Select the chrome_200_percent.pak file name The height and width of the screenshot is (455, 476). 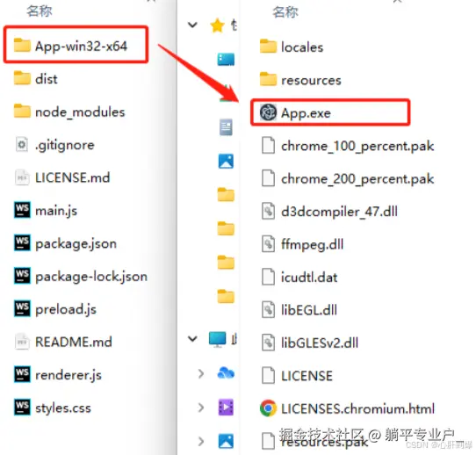(x=357, y=179)
